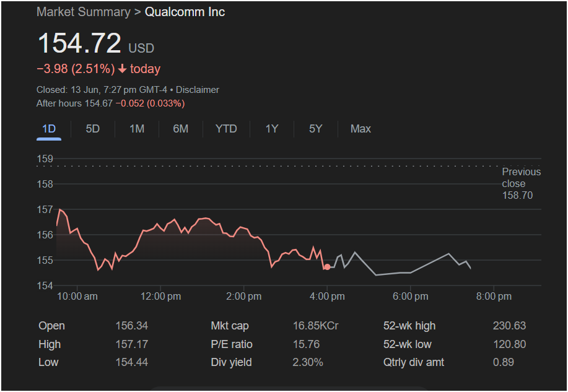Click the Qualcomm Inc title

[x=185, y=12]
